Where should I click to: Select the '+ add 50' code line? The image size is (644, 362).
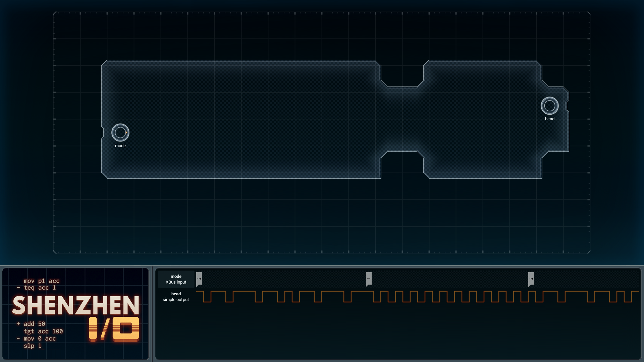[31, 324]
